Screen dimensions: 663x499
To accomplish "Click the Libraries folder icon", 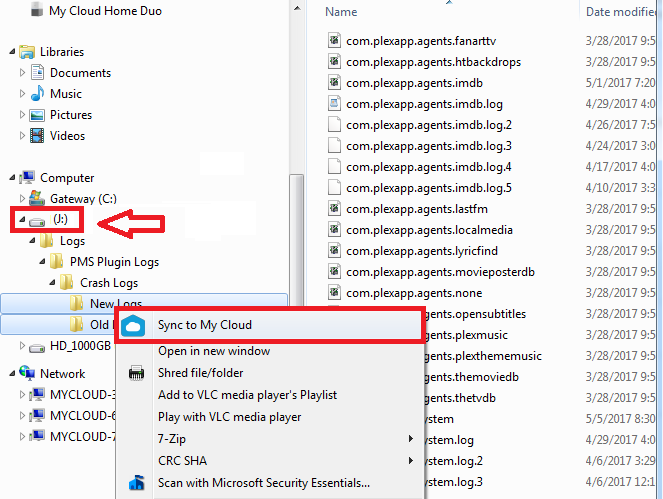I will pos(27,52).
